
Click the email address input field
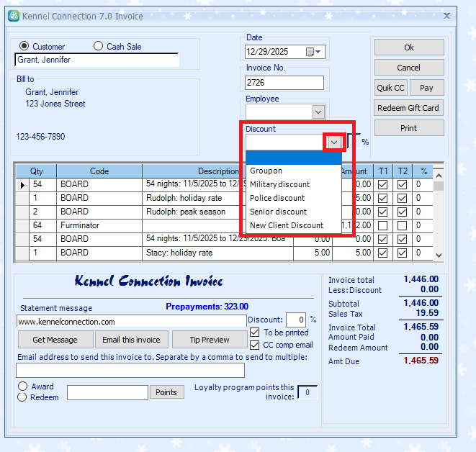coord(130,371)
